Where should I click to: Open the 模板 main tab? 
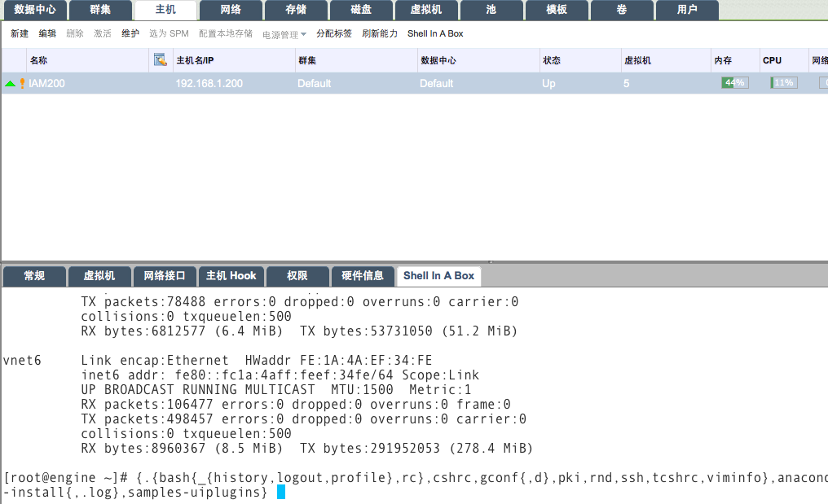coord(557,10)
